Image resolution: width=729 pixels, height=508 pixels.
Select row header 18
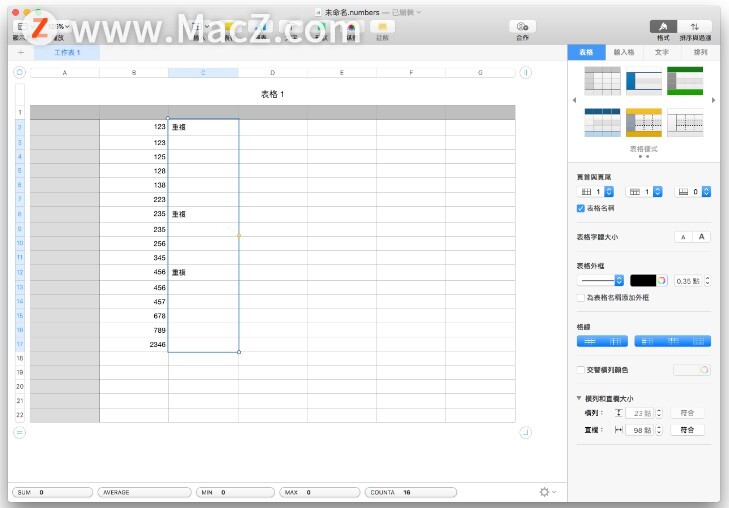[20, 358]
